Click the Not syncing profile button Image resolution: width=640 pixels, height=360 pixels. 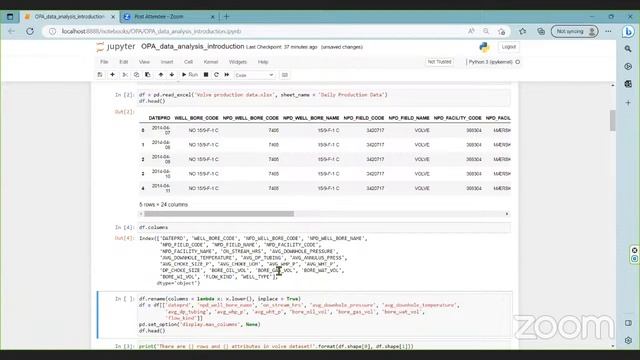point(574,31)
